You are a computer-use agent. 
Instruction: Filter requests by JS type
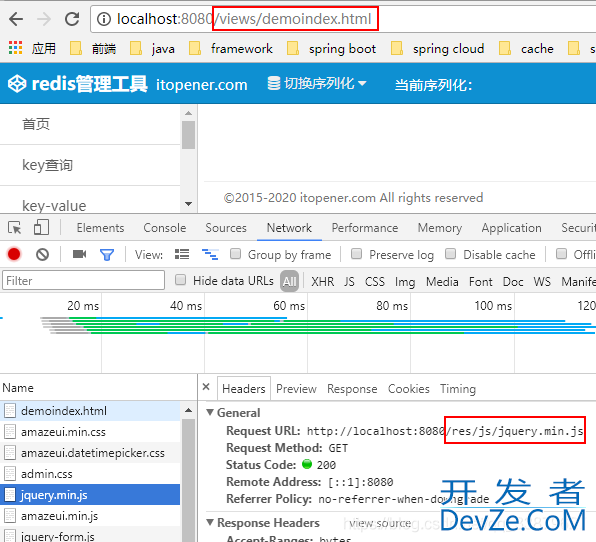point(349,282)
